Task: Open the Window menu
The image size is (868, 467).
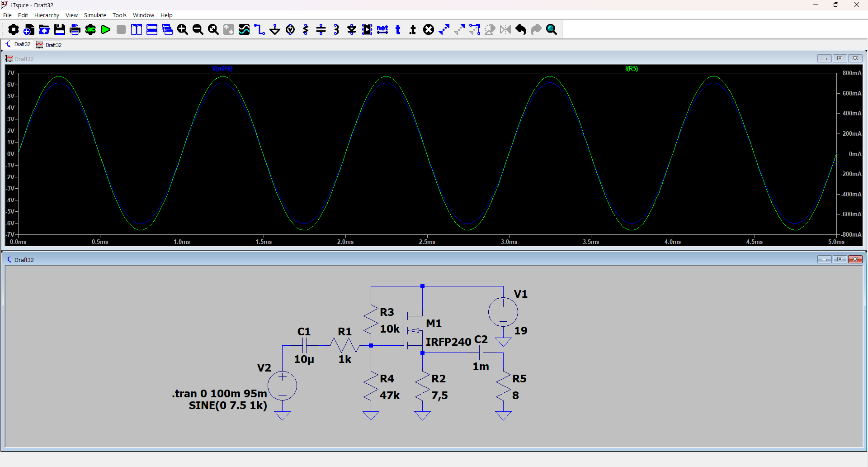Action: tap(143, 15)
